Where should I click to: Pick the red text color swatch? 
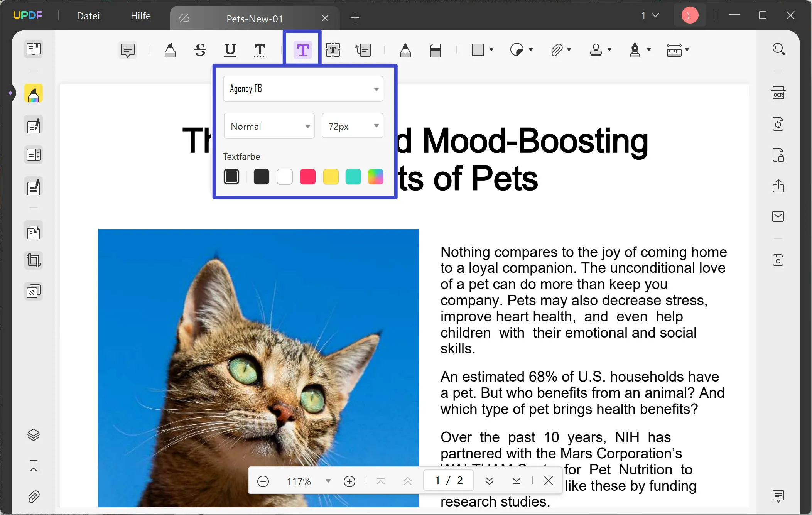(x=307, y=177)
